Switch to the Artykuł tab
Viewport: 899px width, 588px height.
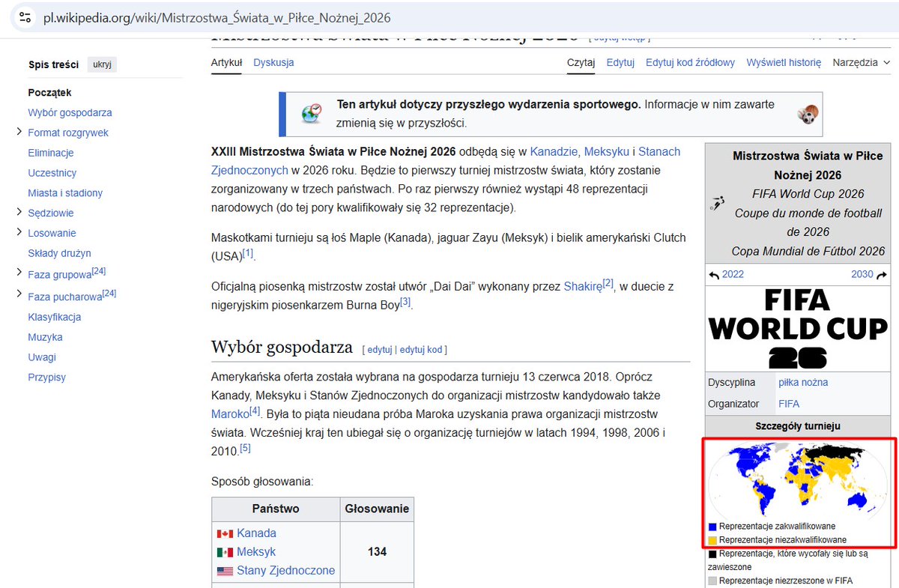[226, 63]
